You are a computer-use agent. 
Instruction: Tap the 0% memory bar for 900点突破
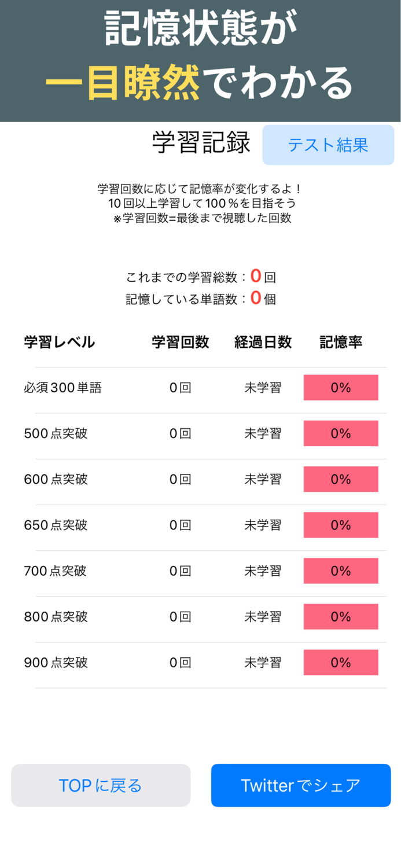coord(341,662)
